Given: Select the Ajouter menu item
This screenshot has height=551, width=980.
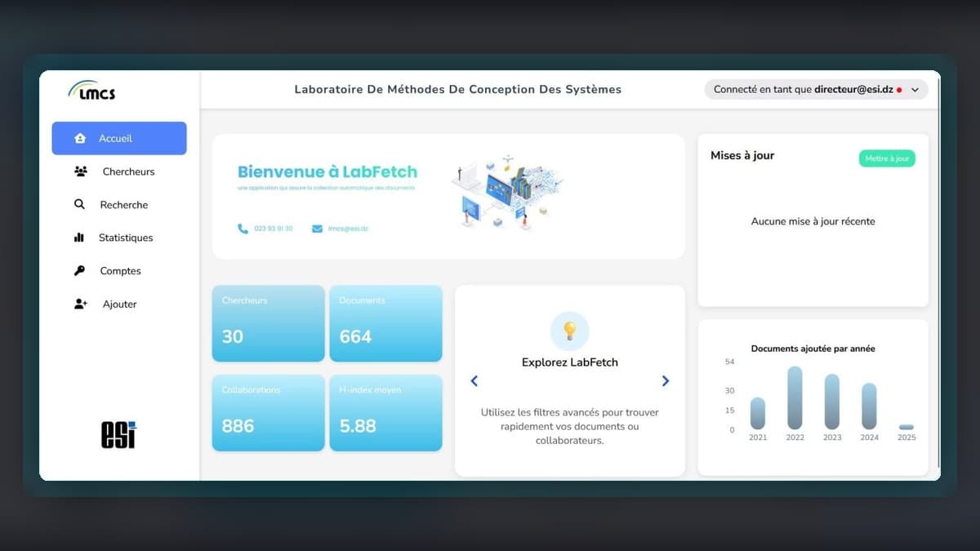Looking at the screenshot, I should pos(119,304).
